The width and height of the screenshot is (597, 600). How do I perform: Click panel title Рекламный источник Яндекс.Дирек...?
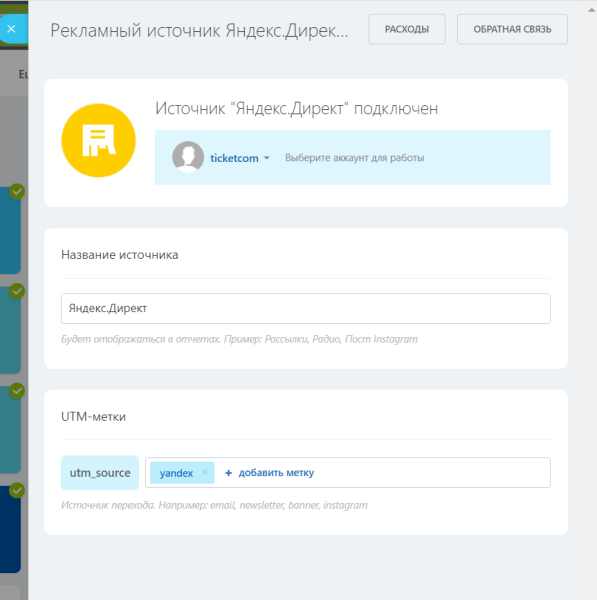pyautogui.click(x=199, y=31)
